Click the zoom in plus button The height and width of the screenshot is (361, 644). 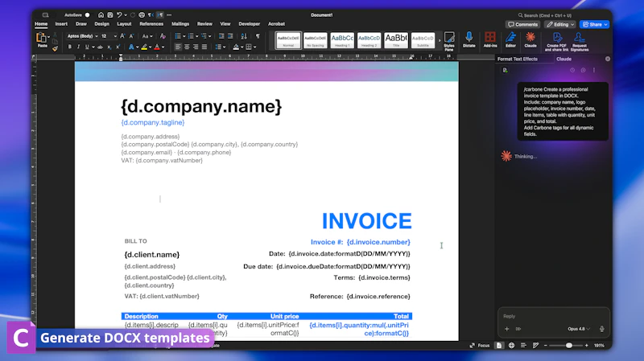(x=587, y=346)
